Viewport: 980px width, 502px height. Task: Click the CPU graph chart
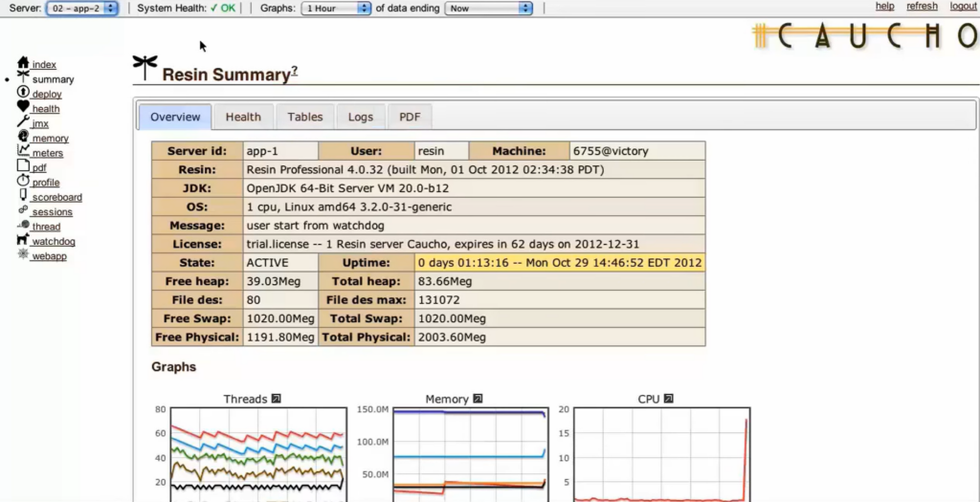point(662,454)
